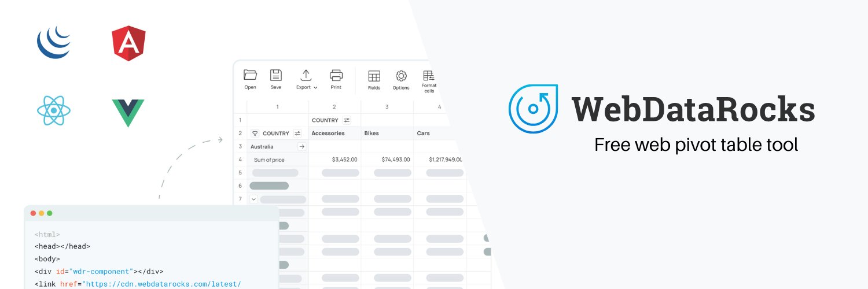The image size is (868, 289).
Task: Click the WebDataRocks brand name text
Action: (693, 109)
